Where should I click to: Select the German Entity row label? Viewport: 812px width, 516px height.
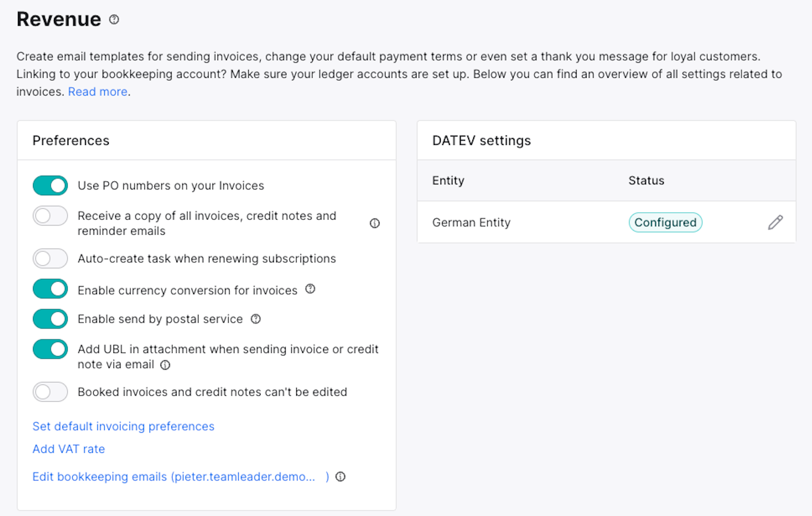(471, 222)
